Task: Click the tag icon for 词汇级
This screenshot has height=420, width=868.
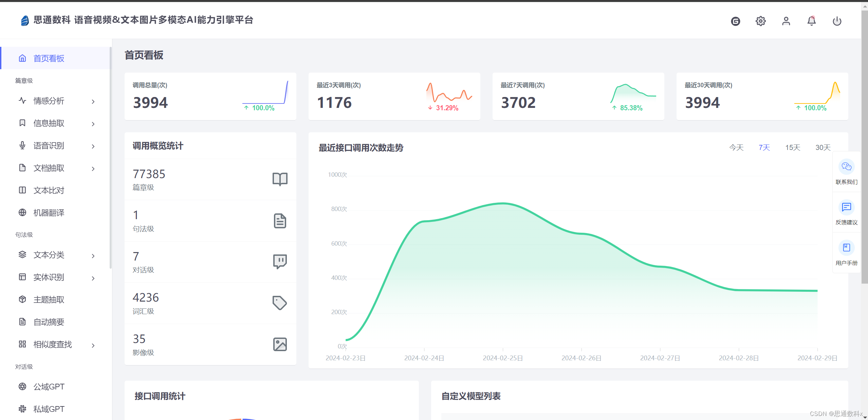Action: pyautogui.click(x=280, y=303)
